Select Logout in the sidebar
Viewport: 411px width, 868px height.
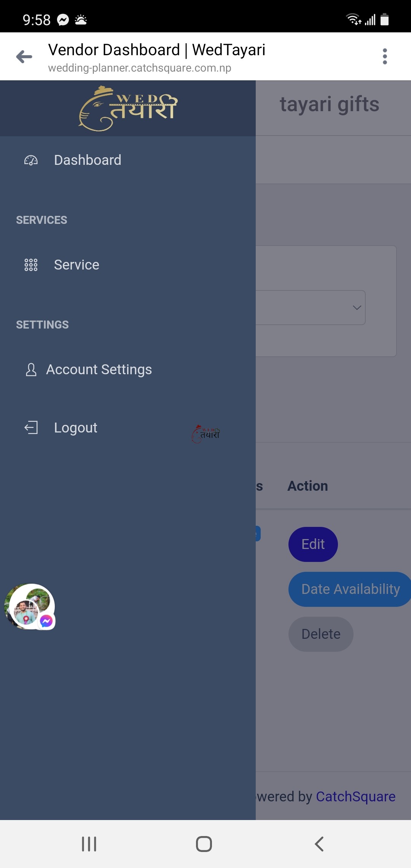(x=75, y=428)
